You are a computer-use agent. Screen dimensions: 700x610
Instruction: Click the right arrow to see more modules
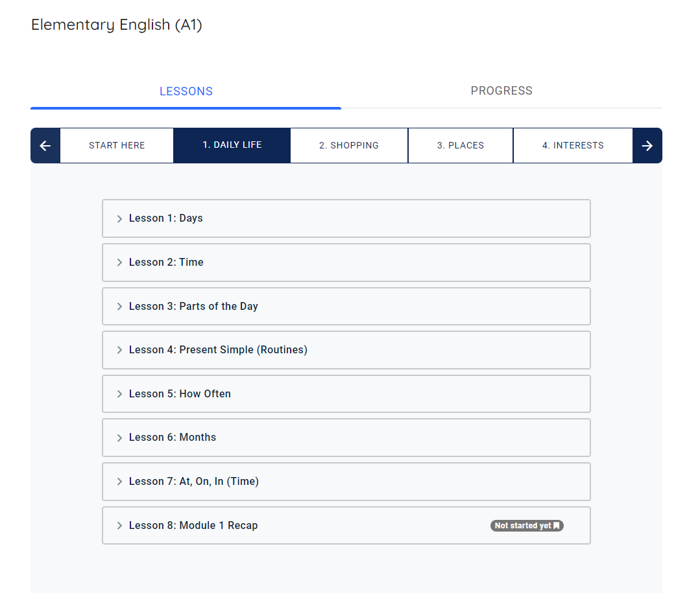(647, 145)
